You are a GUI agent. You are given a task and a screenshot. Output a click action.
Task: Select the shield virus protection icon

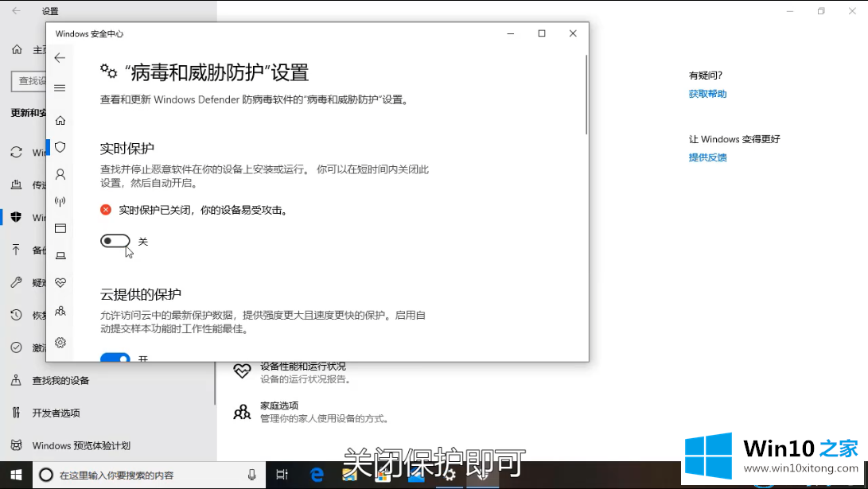coord(60,147)
